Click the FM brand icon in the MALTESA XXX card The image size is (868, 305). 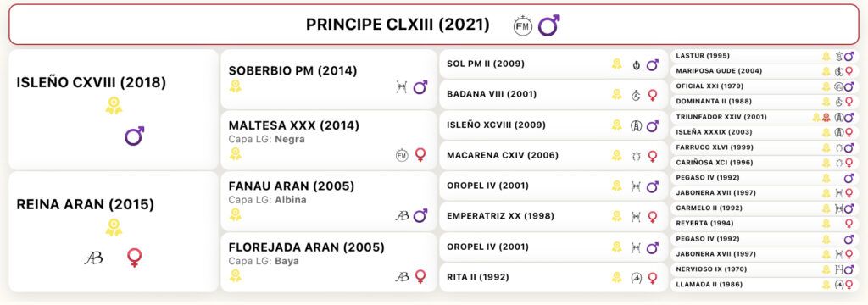(x=402, y=155)
